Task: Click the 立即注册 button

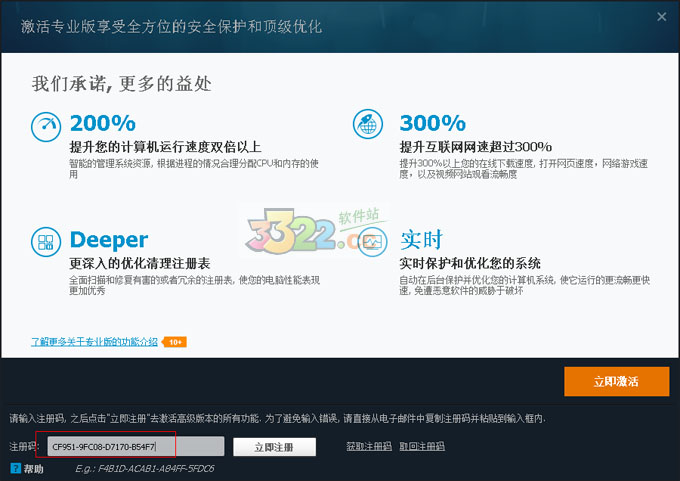Action: click(274, 446)
